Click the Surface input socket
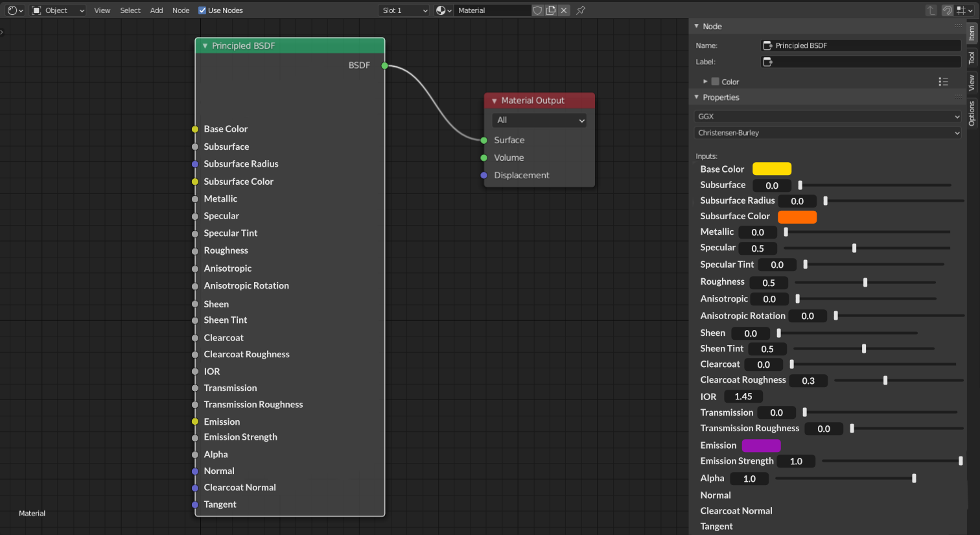The height and width of the screenshot is (535, 980). (484, 140)
